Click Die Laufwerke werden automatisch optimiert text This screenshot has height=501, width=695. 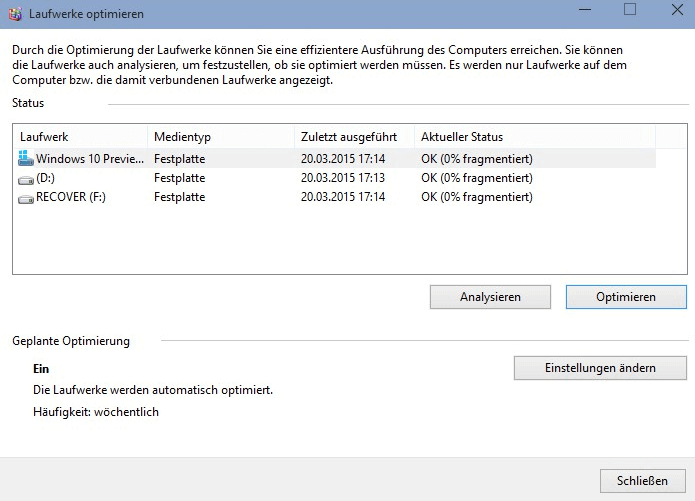click(x=153, y=390)
